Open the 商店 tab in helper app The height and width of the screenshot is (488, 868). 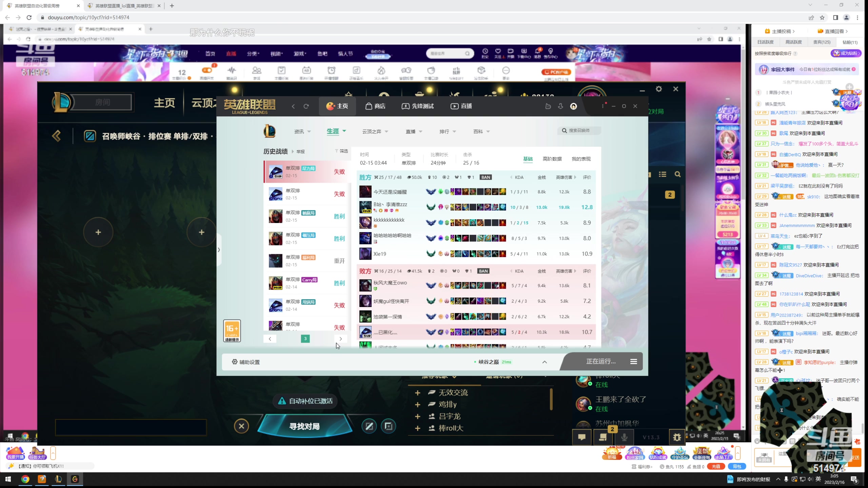[x=375, y=106]
